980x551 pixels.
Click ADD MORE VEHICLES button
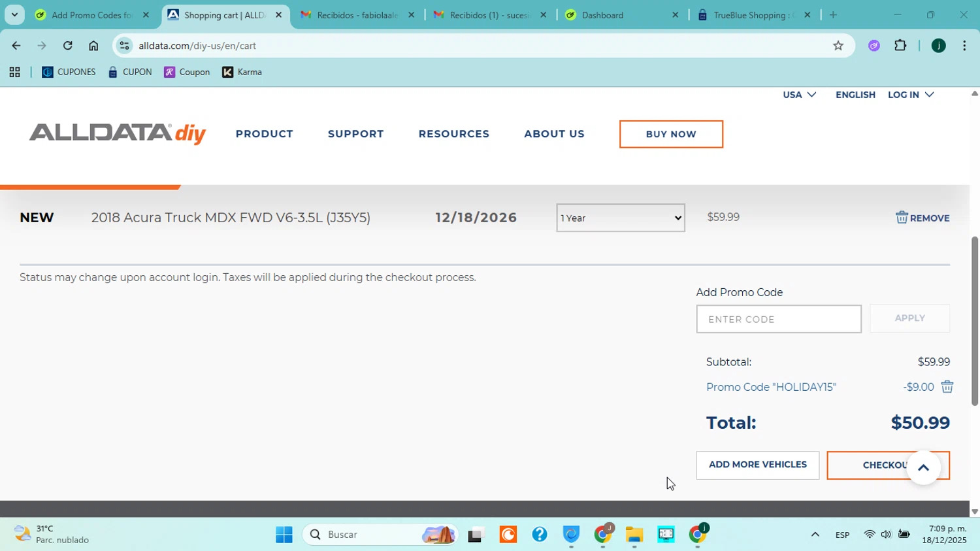(x=757, y=465)
